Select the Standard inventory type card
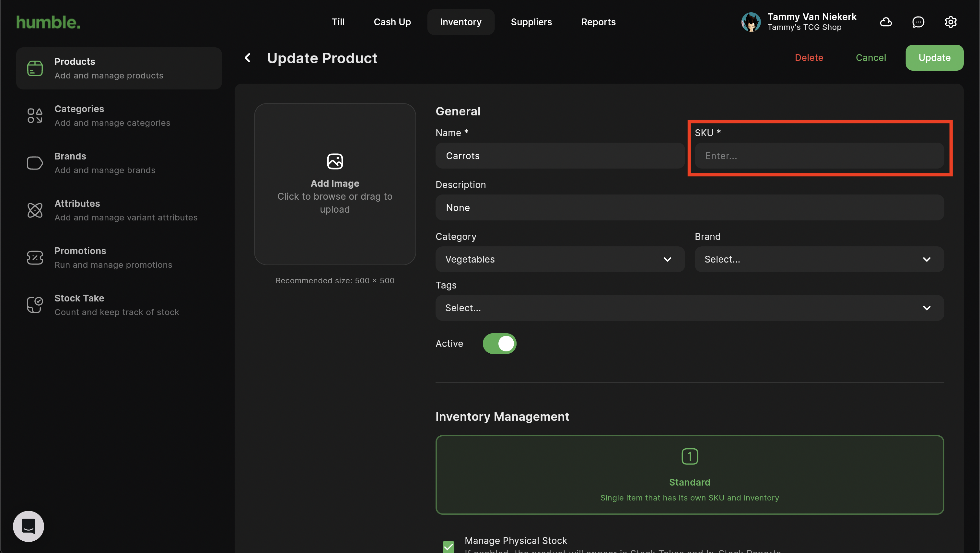 (689, 475)
